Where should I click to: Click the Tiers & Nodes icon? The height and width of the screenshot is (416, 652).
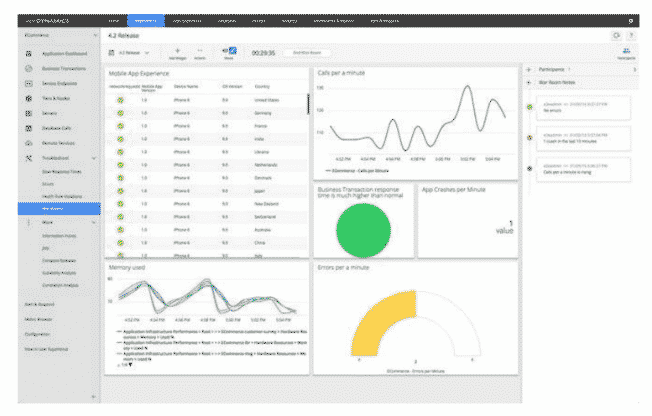point(29,99)
